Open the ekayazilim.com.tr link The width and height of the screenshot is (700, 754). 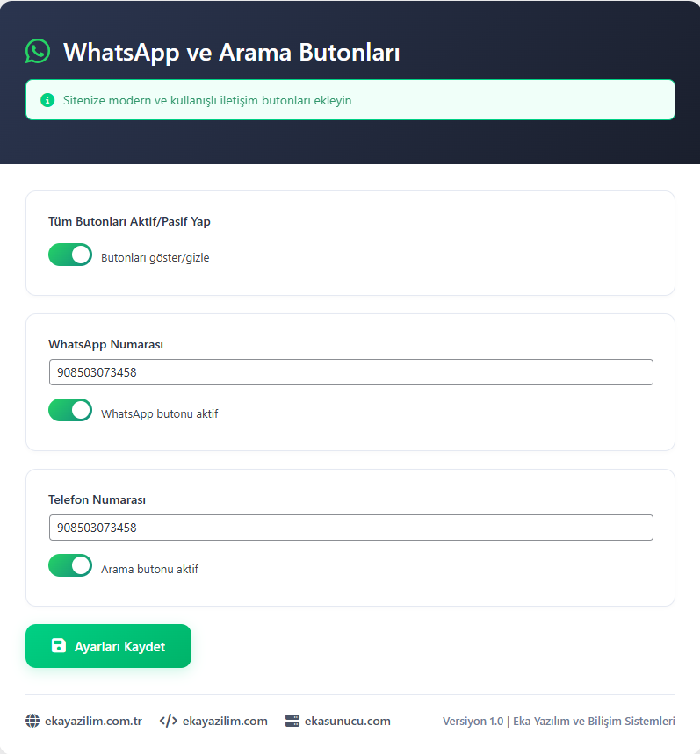(93, 721)
